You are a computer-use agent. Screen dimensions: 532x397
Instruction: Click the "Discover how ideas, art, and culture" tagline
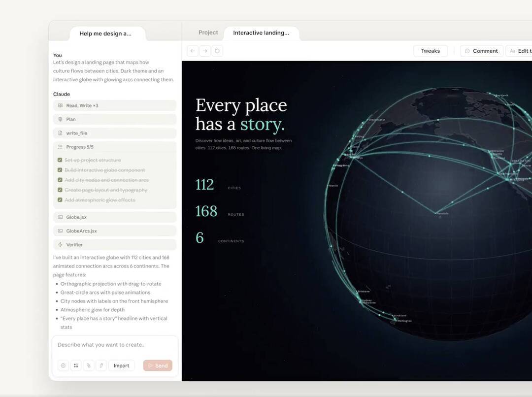244,144
